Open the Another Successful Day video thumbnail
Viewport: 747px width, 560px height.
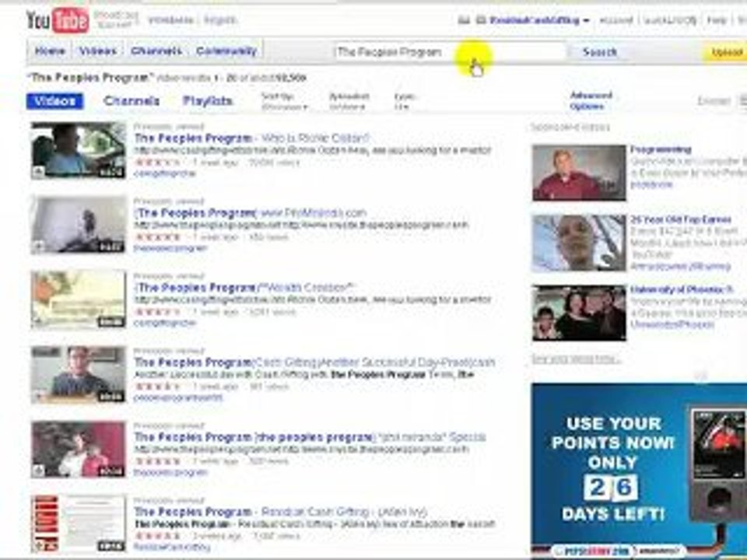pos(79,375)
